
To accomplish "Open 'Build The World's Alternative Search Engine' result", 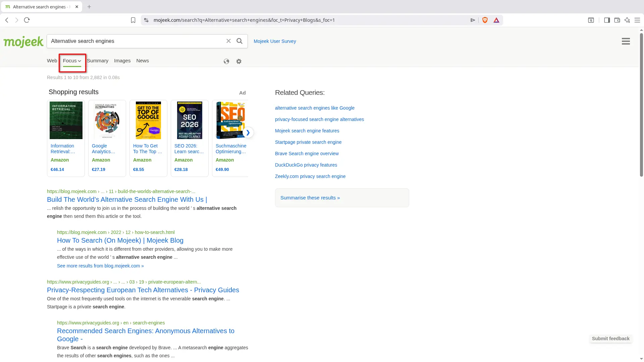I will (x=127, y=199).
